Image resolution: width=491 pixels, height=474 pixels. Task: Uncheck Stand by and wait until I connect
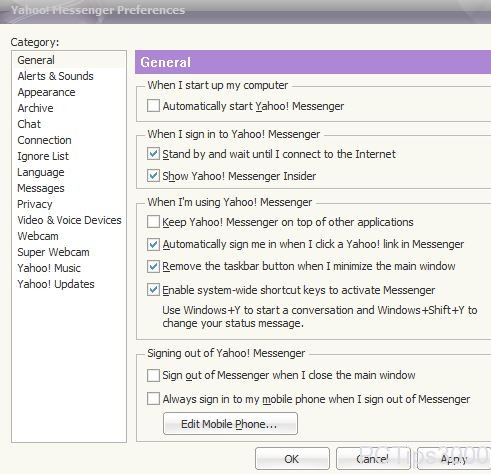coord(153,154)
